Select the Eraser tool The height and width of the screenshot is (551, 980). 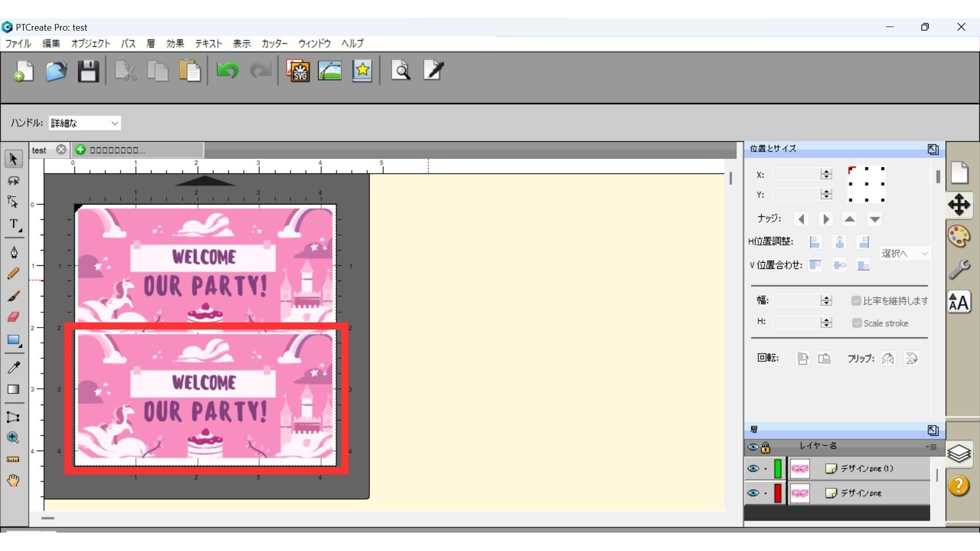point(14,317)
